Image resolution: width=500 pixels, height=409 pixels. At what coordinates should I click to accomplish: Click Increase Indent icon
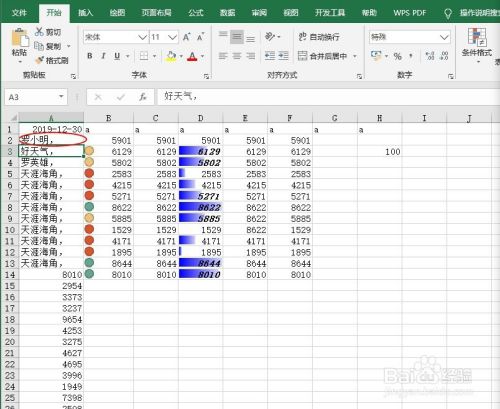tap(283, 56)
